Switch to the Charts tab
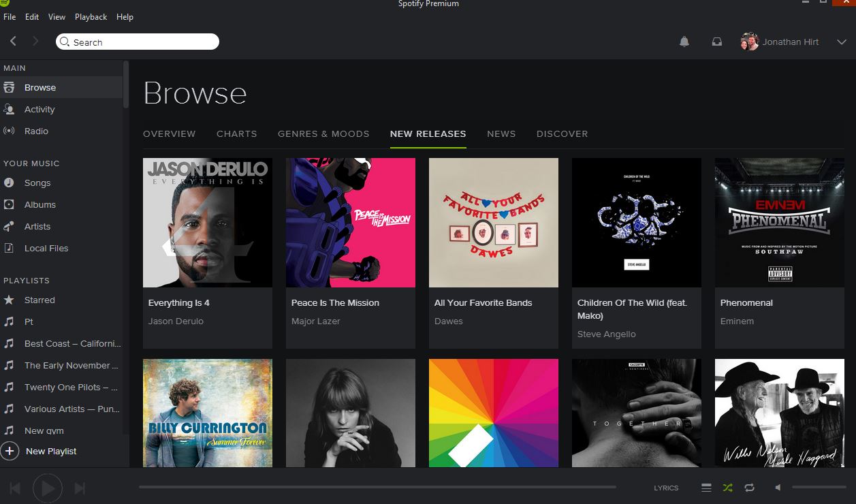Image resolution: width=856 pixels, height=504 pixels. point(236,134)
